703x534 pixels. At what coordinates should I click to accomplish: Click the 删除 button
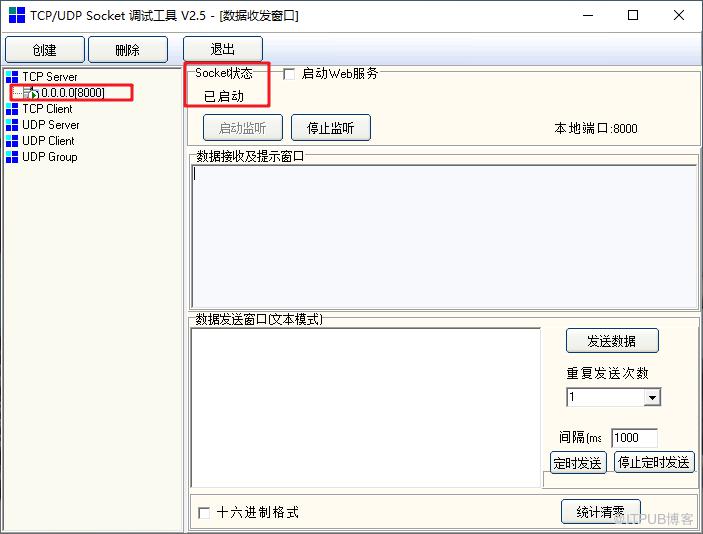(x=128, y=49)
